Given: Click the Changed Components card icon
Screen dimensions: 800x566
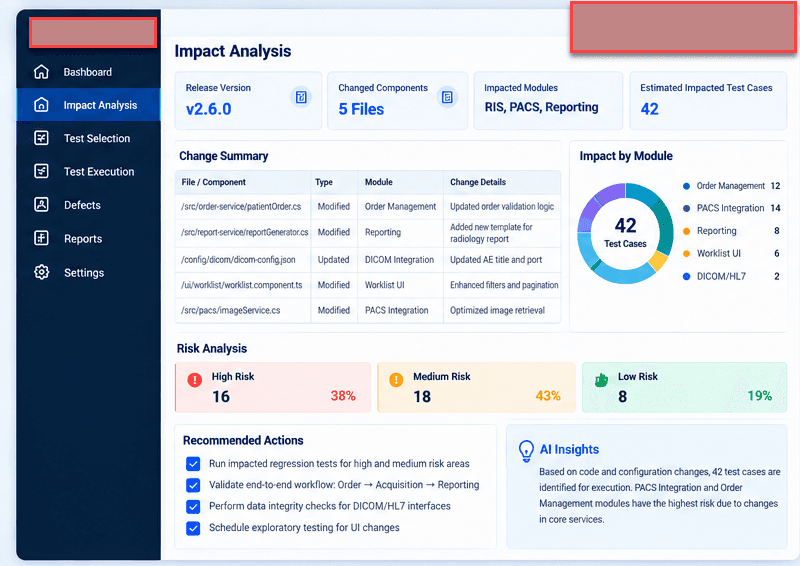Looking at the screenshot, I should point(447,97).
